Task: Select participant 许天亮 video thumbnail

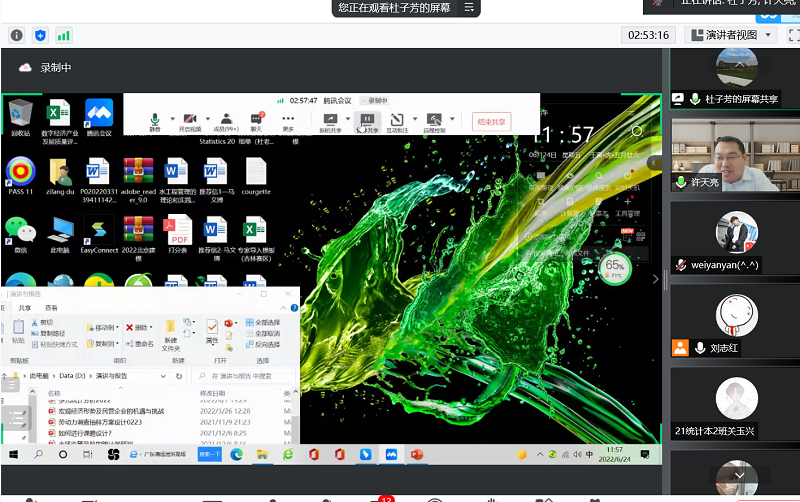Action: [736, 155]
